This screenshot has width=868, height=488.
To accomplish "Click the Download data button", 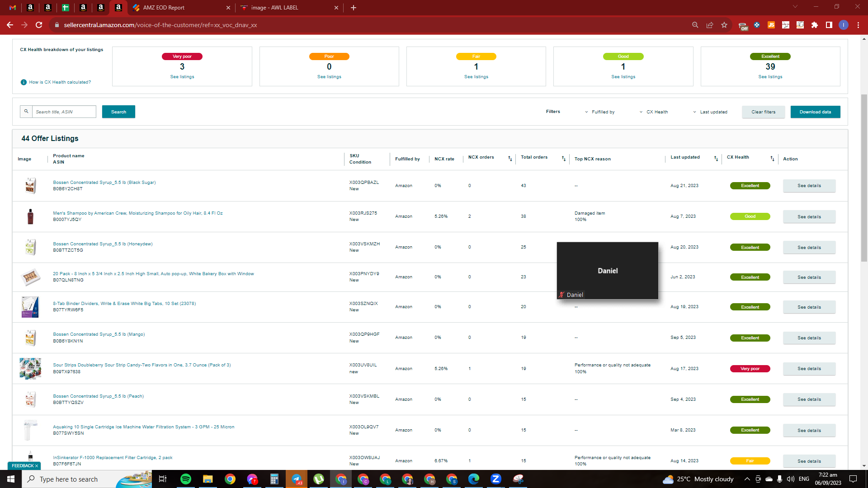I will click(x=815, y=112).
